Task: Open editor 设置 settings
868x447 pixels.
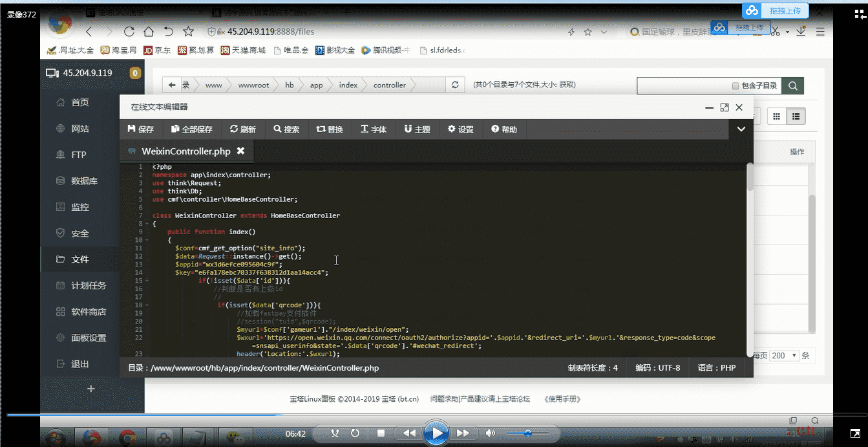Action: pos(461,129)
